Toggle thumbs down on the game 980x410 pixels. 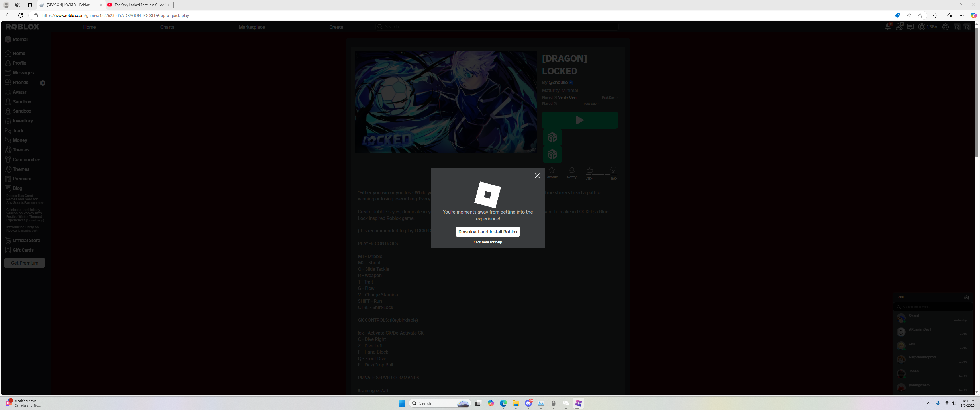613,170
